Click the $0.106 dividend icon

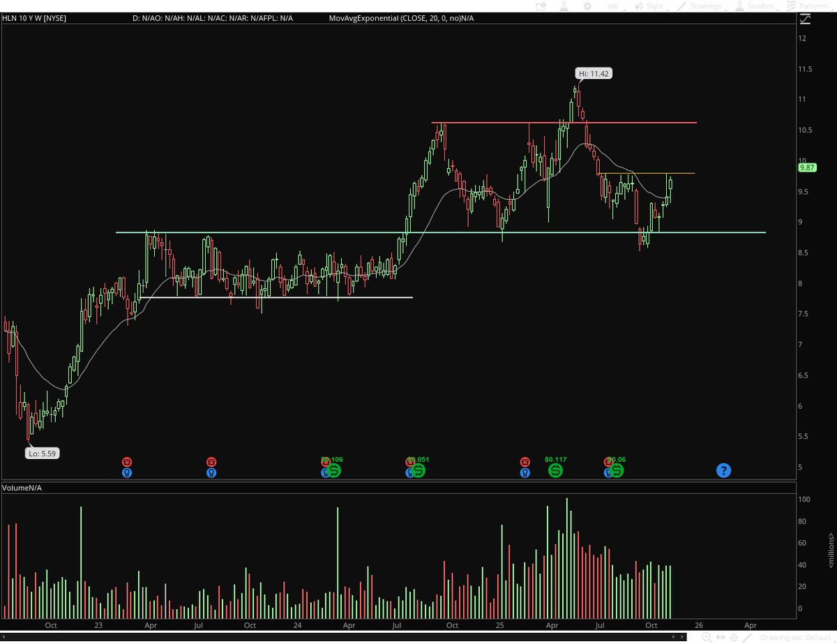pyautogui.click(x=333, y=470)
